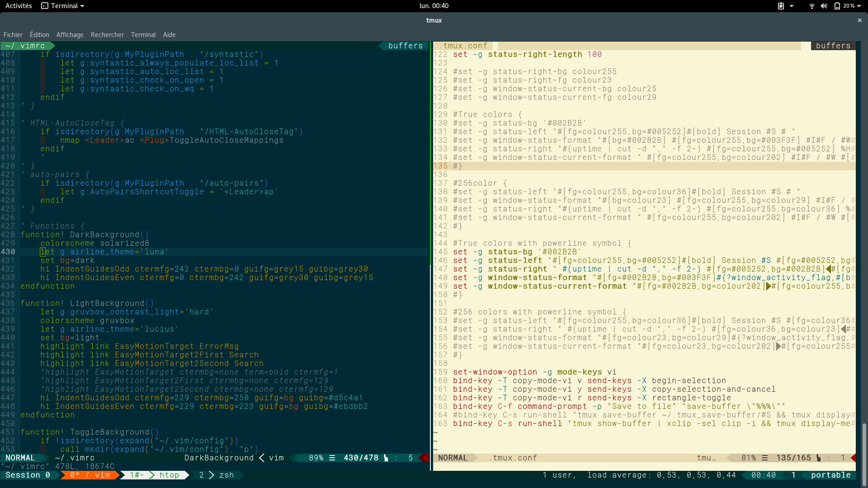Expand the Terminal application menu arrow
This screenshot has width=868, height=488.
point(82,6)
